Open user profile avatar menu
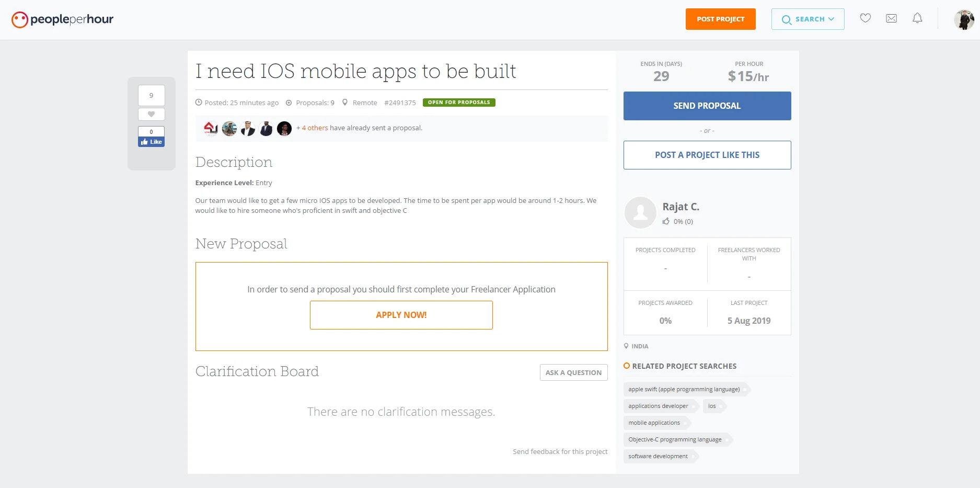Screen dimensions: 980x488 [x=964, y=19]
